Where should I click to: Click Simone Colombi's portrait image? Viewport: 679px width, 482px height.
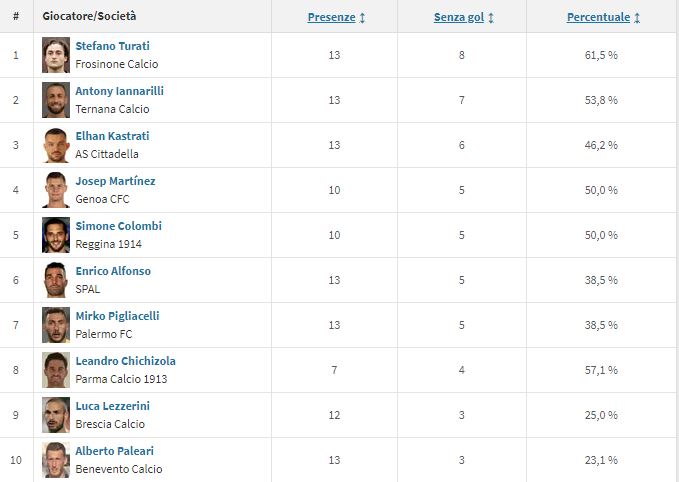pos(56,235)
